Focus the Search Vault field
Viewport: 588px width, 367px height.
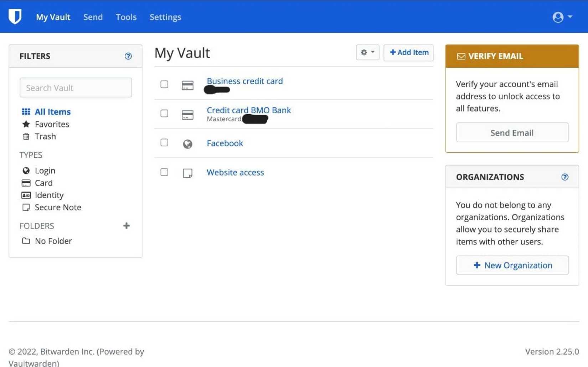pos(76,88)
